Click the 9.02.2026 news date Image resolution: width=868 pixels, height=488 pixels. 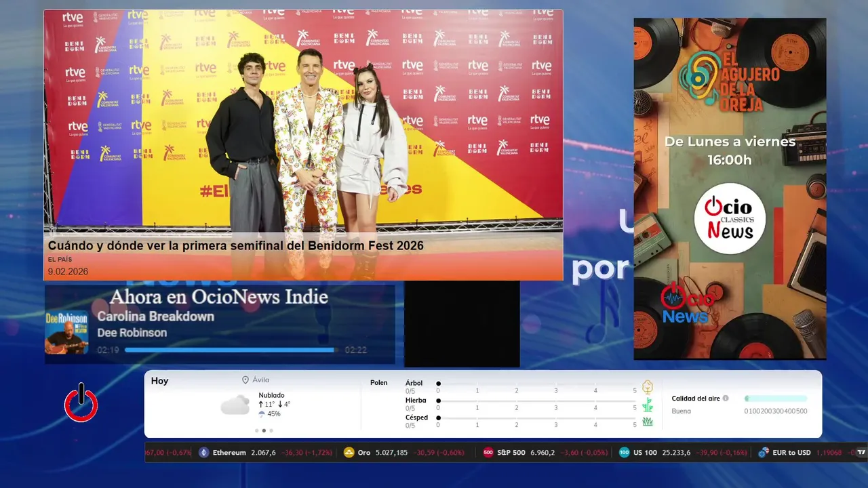coord(68,272)
